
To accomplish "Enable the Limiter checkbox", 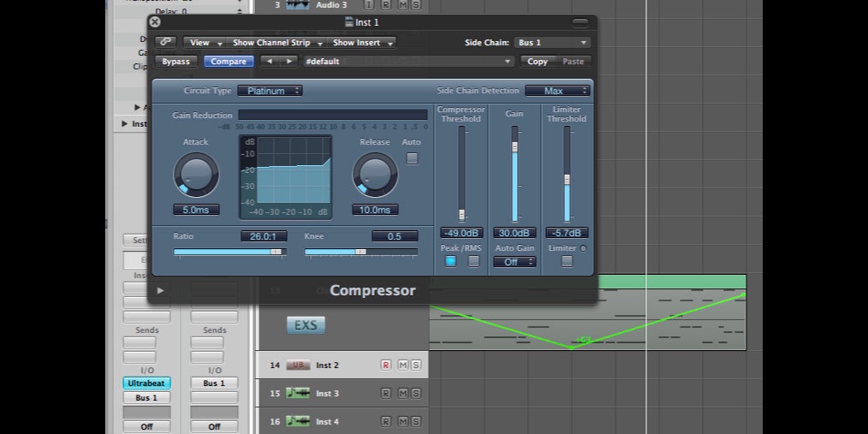I will coord(567,262).
